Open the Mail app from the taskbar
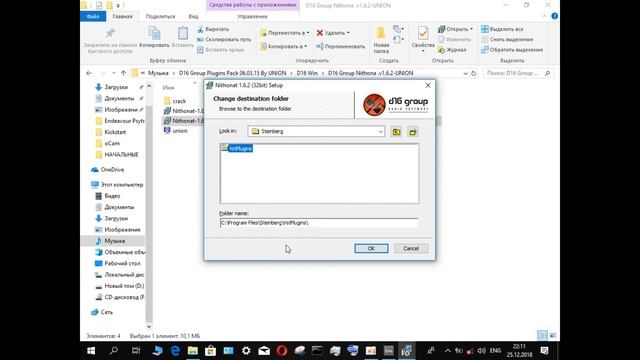The image size is (640, 360). [264, 351]
